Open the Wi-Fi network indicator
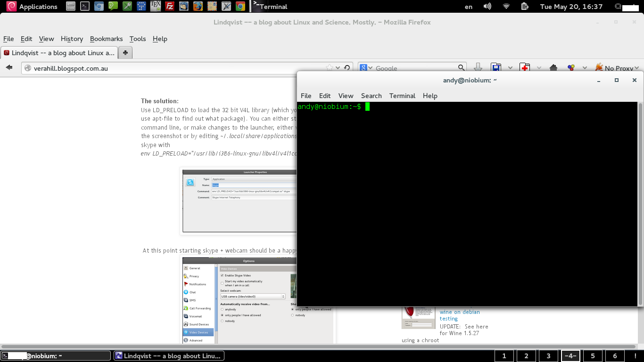 [x=506, y=7]
